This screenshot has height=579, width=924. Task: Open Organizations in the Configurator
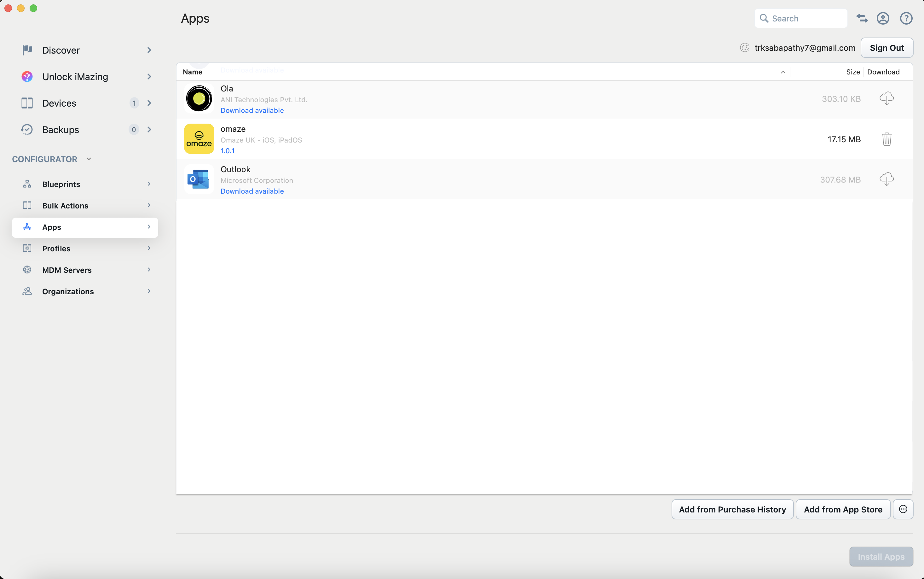pyautogui.click(x=85, y=291)
